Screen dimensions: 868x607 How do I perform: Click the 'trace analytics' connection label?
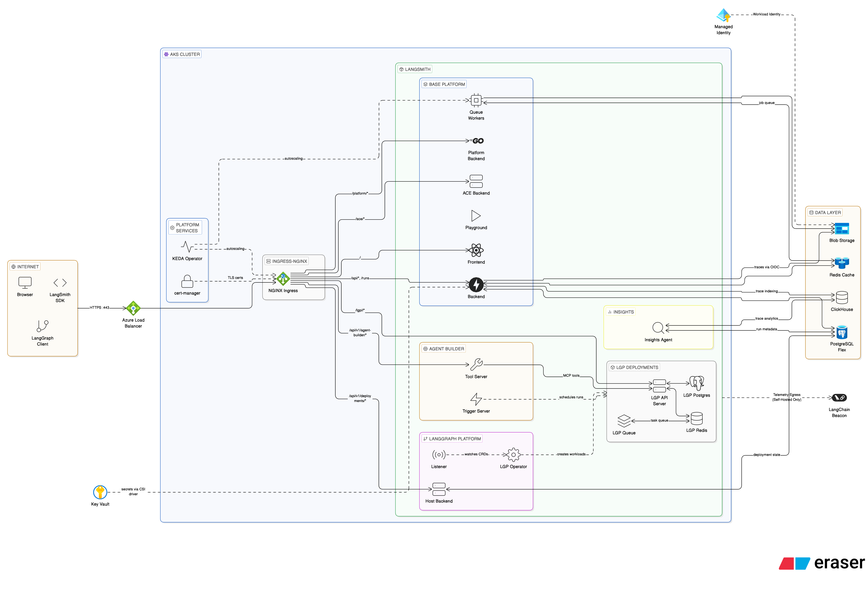tap(766, 319)
